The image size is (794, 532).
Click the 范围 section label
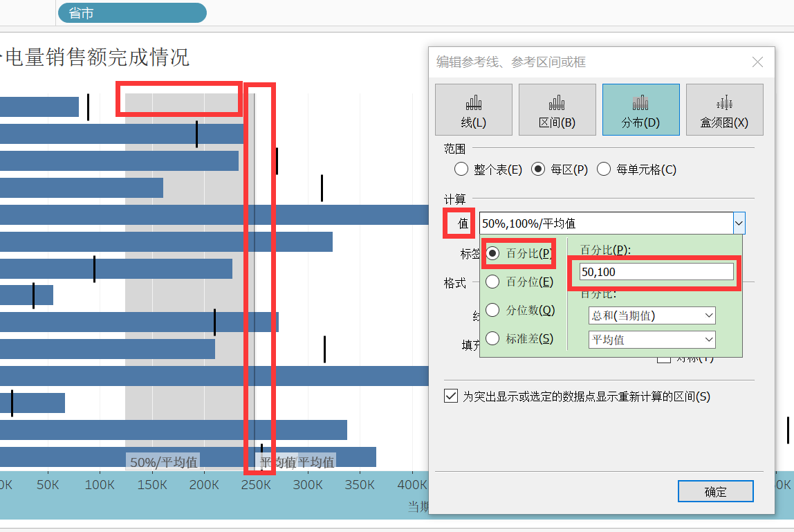coord(454,149)
